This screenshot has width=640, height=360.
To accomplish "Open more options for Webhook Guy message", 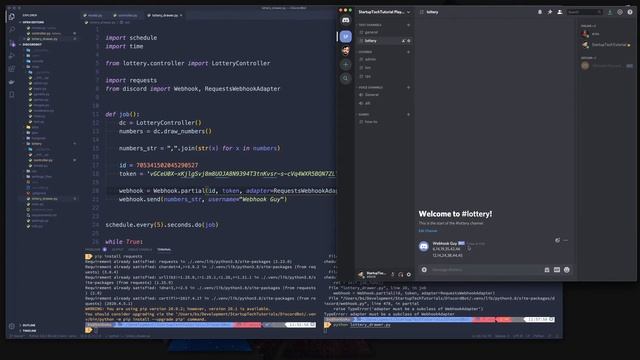I will click(x=566, y=240).
